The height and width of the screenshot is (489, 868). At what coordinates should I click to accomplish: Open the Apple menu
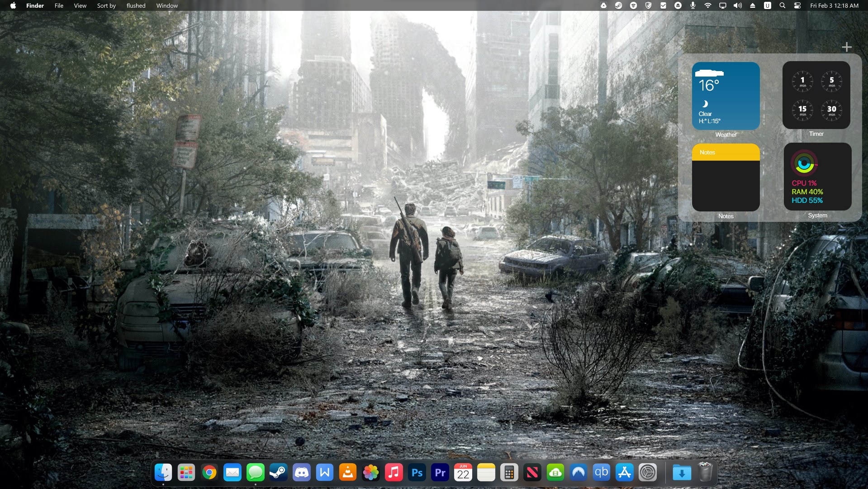tap(13, 5)
